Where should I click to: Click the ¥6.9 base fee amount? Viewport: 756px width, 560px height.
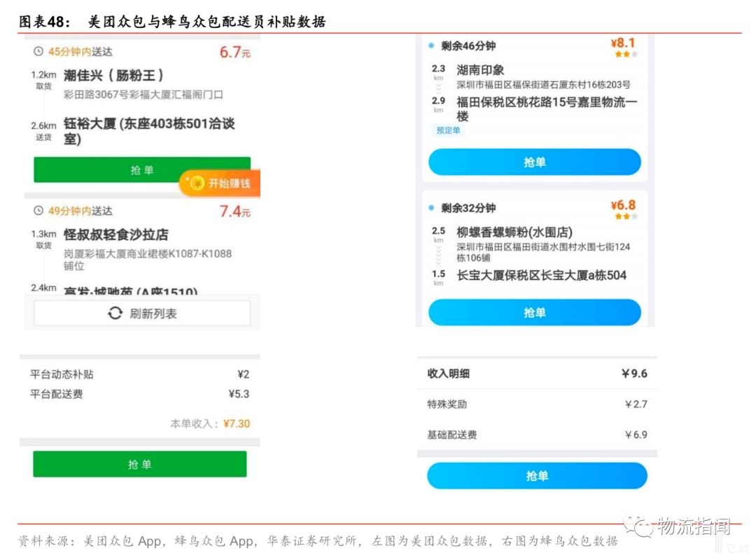tap(636, 435)
